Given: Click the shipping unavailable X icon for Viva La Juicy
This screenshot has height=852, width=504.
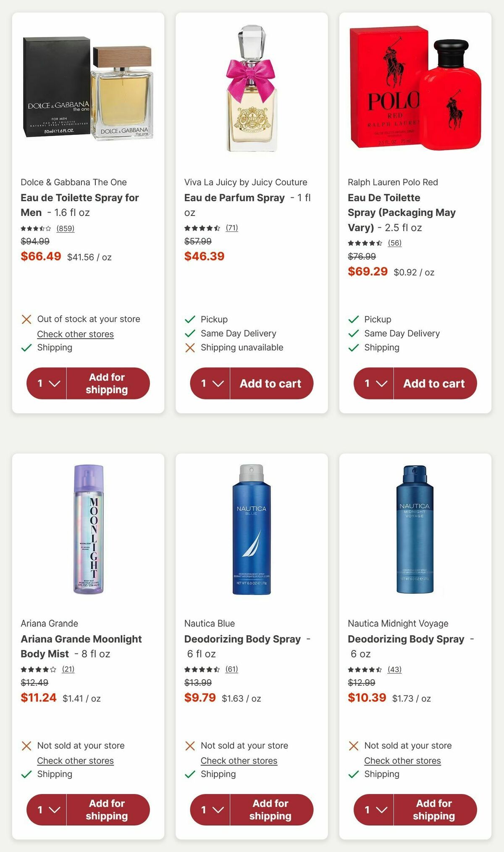Looking at the screenshot, I should coord(190,347).
